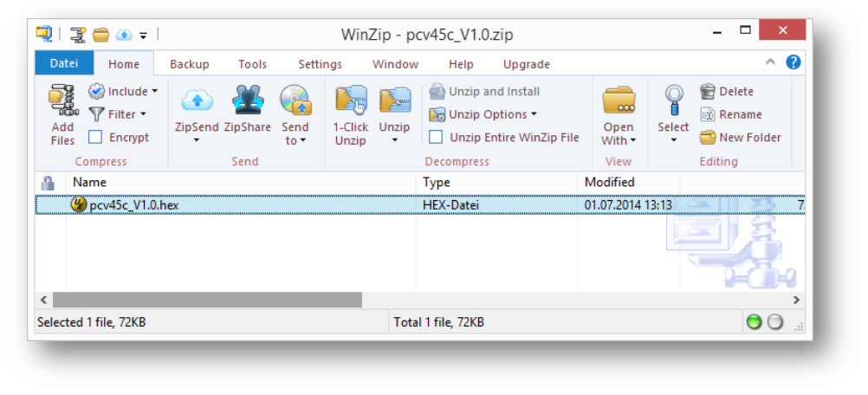Click the 01.07.2014 13:13 modified date
Image resolution: width=868 pixels, height=395 pixels.
coord(628,205)
